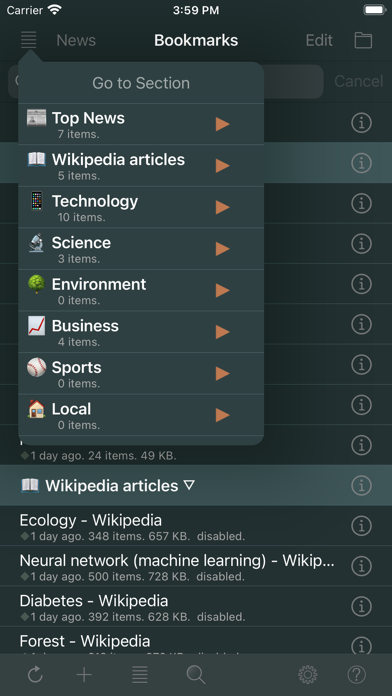The height and width of the screenshot is (696, 392).
Task: Go back to News
Action: click(x=76, y=40)
